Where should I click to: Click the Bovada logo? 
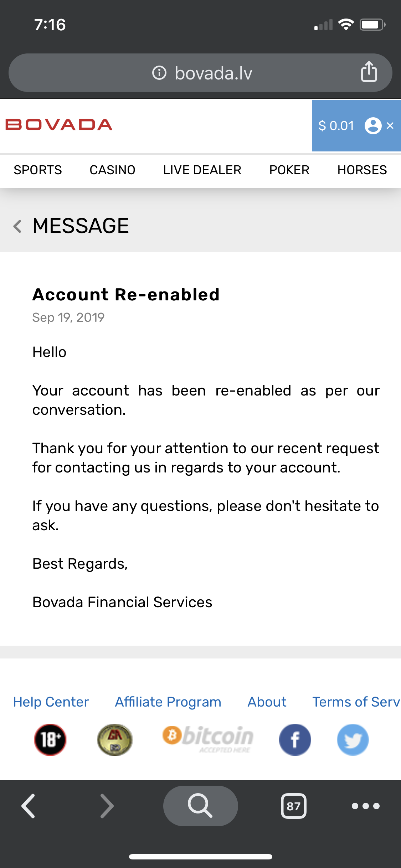pyautogui.click(x=59, y=125)
